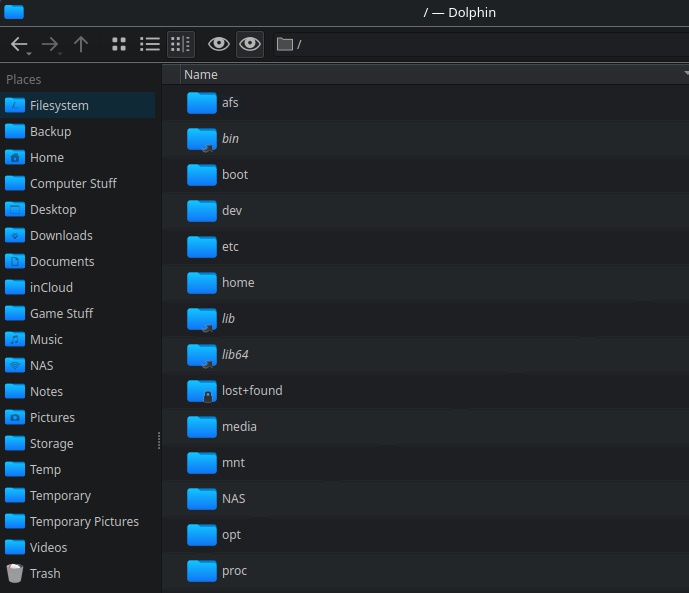689x593 pixels.
Task: Select the bin symlink folder icon
Action: (202, 139)
